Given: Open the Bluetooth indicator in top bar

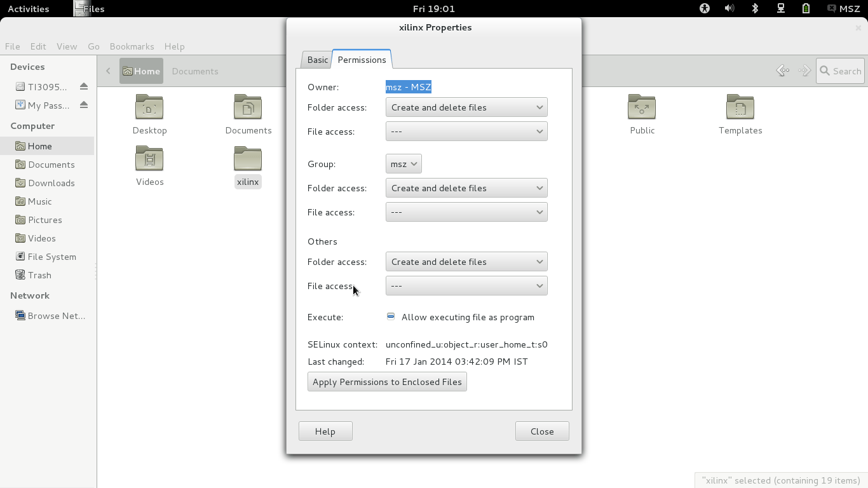Looking at the screenshot, I should 755,8.
